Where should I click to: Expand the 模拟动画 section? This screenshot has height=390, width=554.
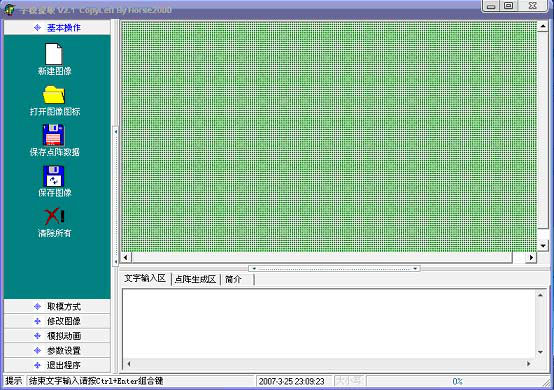coord(57,336)
